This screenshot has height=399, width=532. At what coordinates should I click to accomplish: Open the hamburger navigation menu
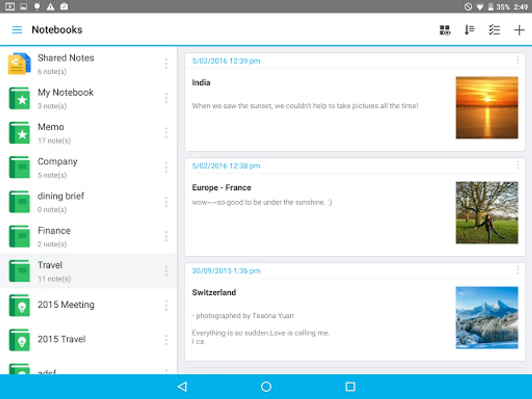click(17, 30)
